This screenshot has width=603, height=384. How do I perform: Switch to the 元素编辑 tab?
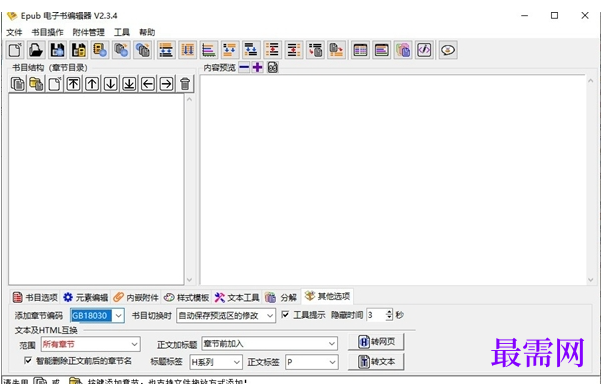pyautogui.click(x=86, y=297)
